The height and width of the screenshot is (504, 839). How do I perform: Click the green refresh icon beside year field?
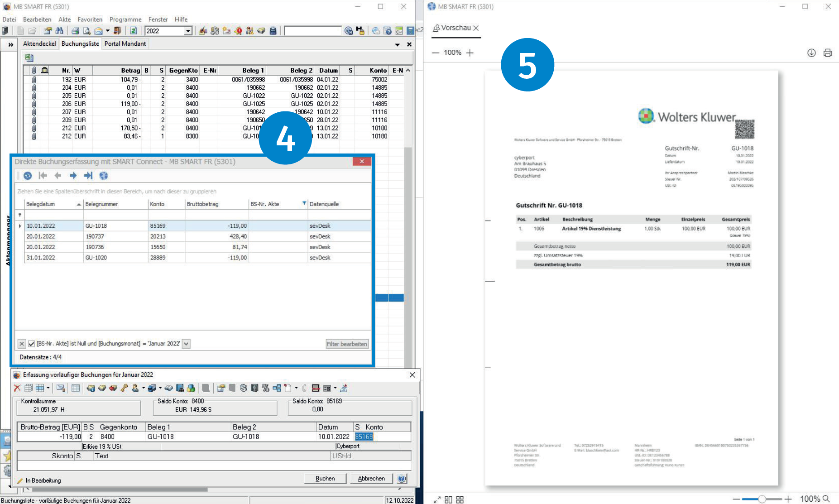click(134, 31)
